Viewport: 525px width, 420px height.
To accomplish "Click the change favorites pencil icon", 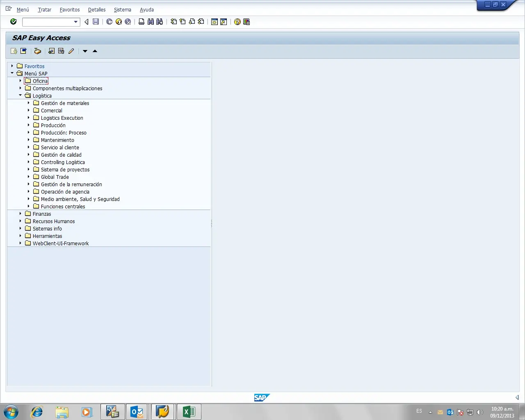I will [71, 51].
